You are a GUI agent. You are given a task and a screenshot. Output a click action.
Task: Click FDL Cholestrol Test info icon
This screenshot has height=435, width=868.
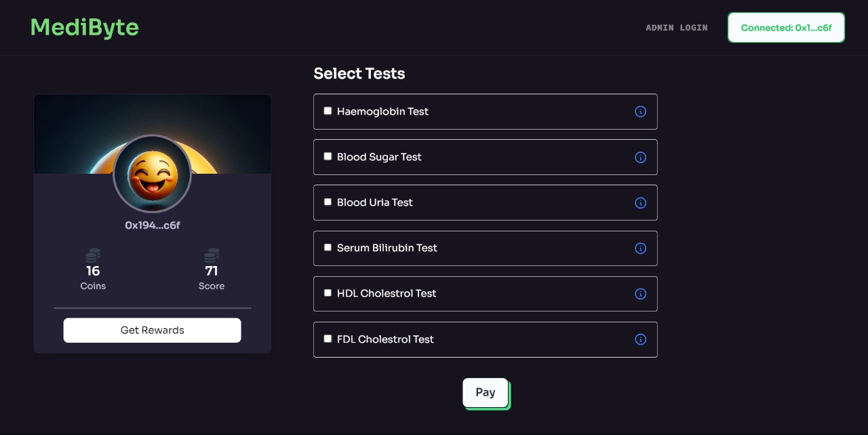(x=640, y=339)
